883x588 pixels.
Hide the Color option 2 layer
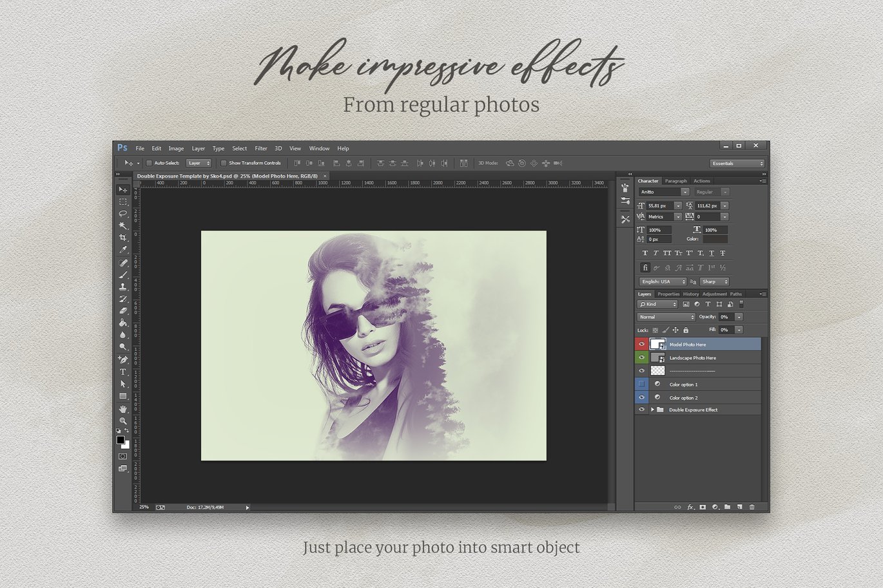pos(641,397)
